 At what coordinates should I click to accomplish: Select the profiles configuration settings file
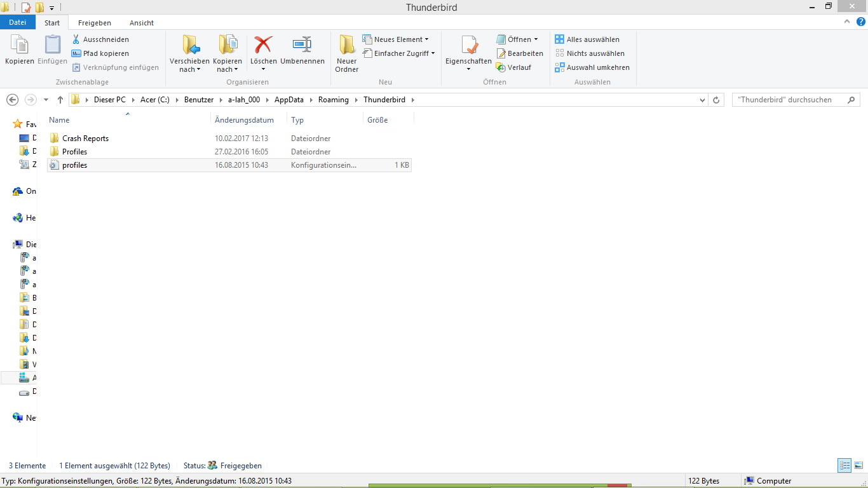(x=229, y=165)
